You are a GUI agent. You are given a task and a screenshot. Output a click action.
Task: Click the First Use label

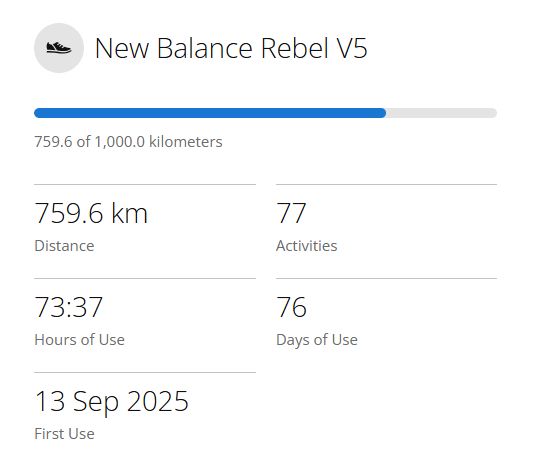64,434
